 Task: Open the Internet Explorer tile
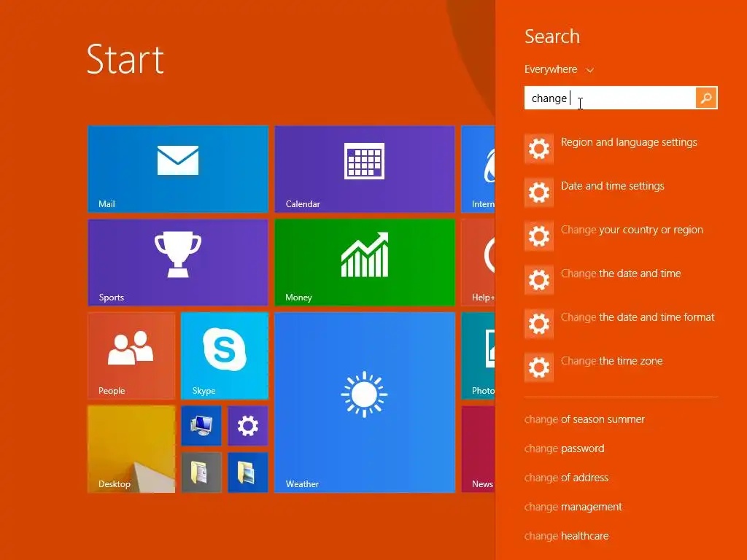(479, 169)
